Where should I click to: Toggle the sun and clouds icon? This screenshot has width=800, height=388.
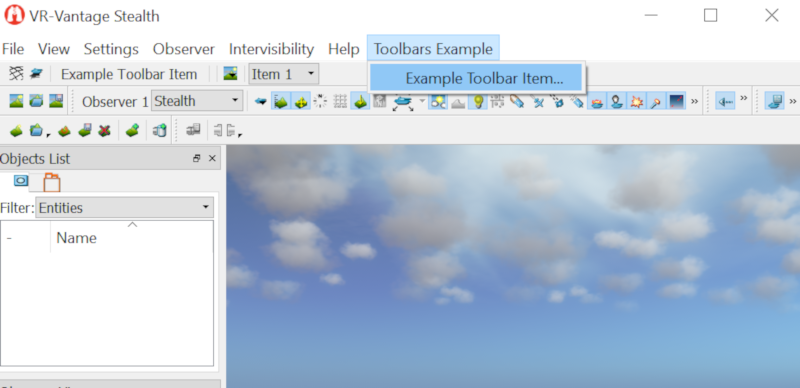(x=438, y=101)
